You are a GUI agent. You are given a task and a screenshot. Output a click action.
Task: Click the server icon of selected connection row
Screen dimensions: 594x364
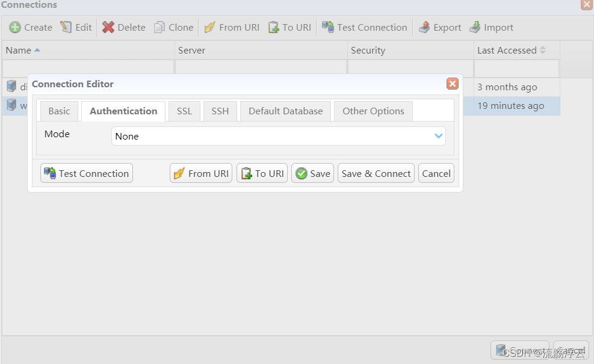[12, 105]
